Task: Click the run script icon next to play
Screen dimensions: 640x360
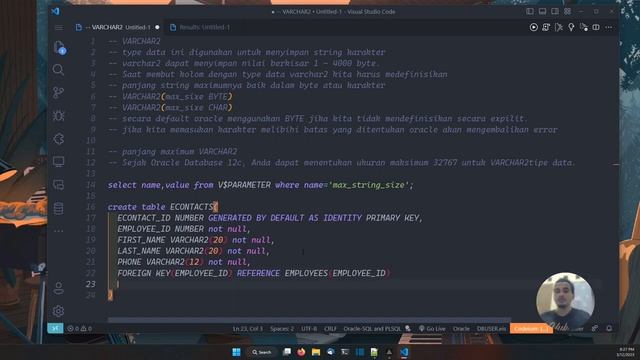Action: (x=546, y=27)
